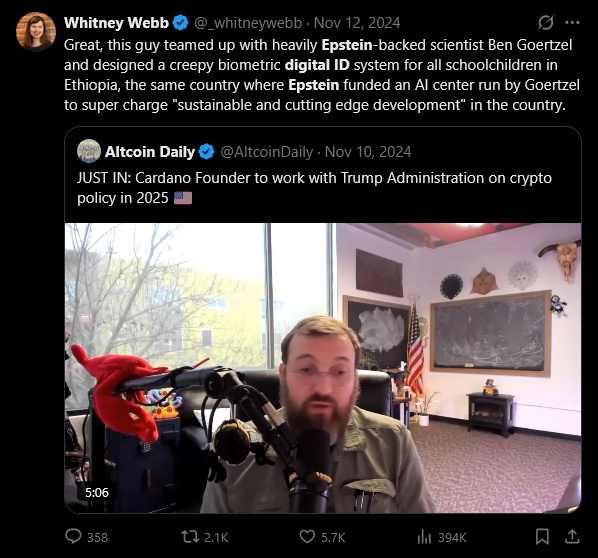Open the Nov 10, 2024 quoted date
Viewport: 598px width, 558px height.
click(368, 152)
